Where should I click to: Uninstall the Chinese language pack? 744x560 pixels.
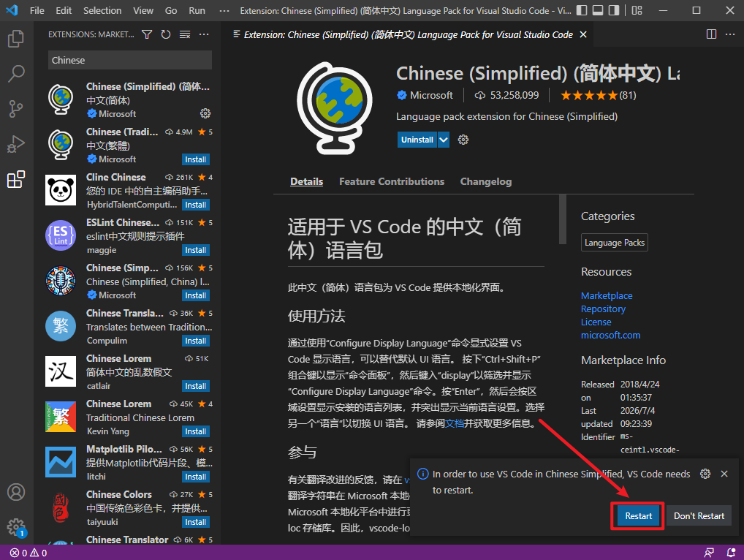(x=417, y=140)
